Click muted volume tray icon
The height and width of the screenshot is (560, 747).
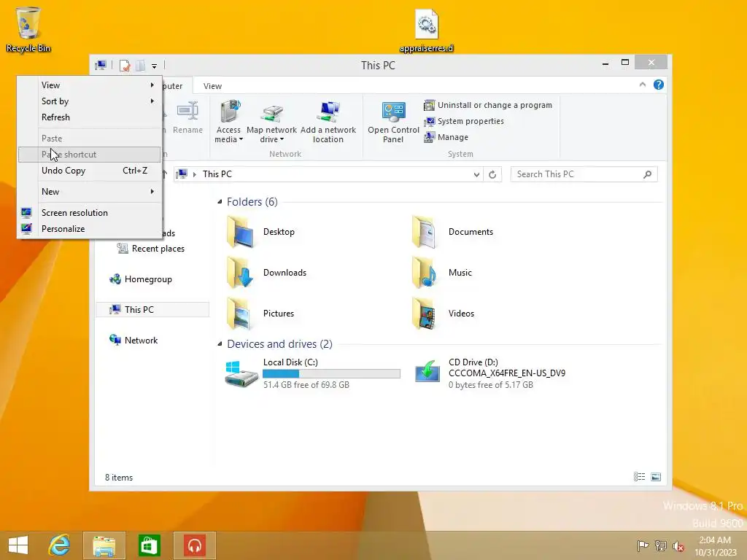click(678, 545)
